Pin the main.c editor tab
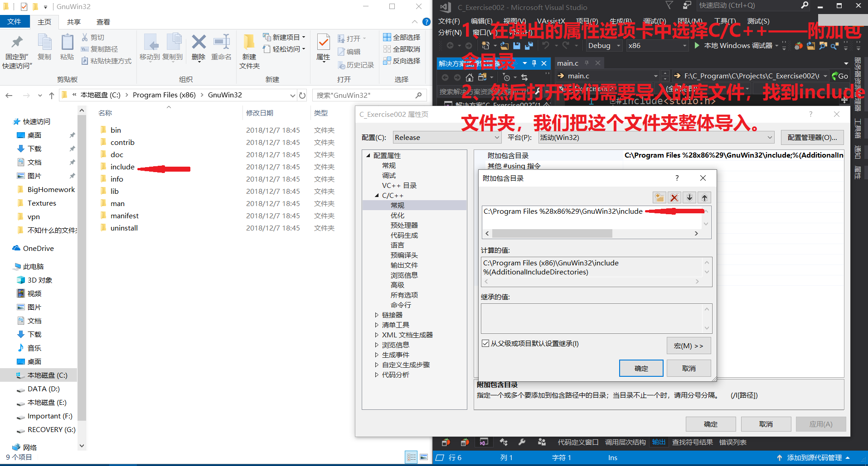The image size is (868, 466). pos(587,63)
